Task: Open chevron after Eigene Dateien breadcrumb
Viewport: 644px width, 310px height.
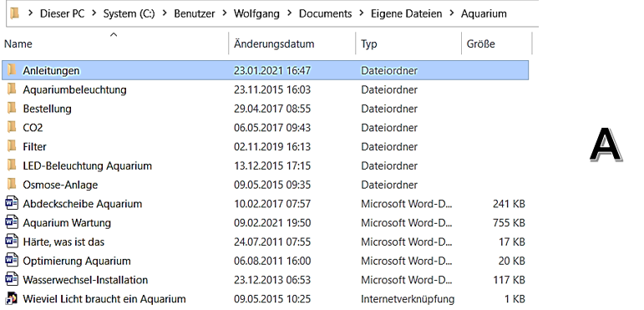Action: [x=452, y=13]
